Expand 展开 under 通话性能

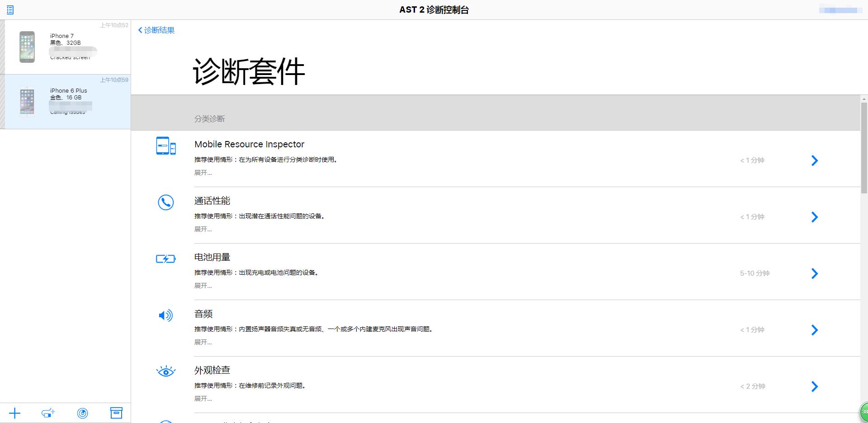point(203,229)
